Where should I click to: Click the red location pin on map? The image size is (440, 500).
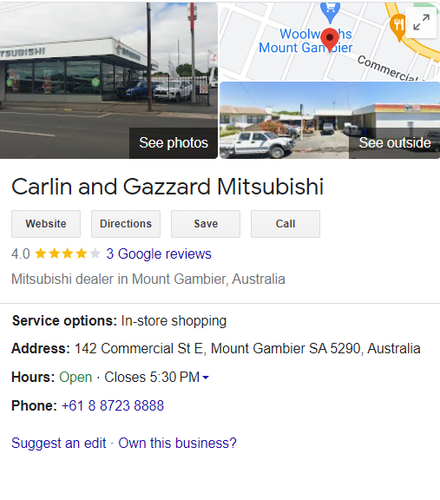[x=330, y=40]
